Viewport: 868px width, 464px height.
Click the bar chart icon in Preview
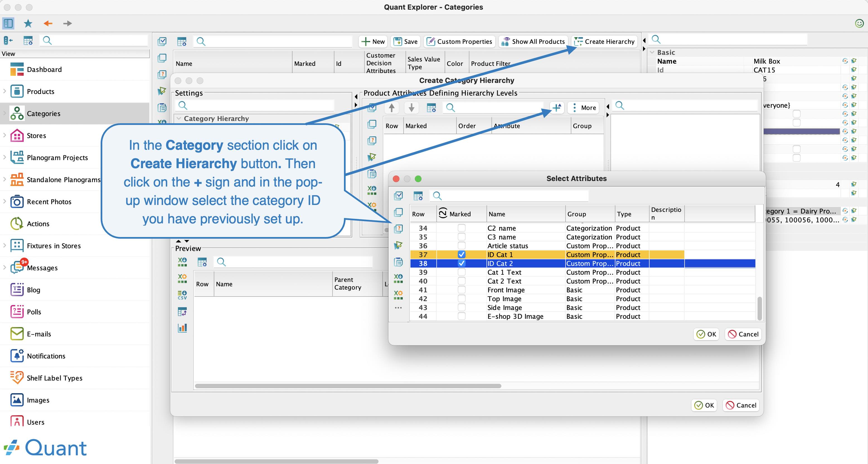tap(182, 328)
